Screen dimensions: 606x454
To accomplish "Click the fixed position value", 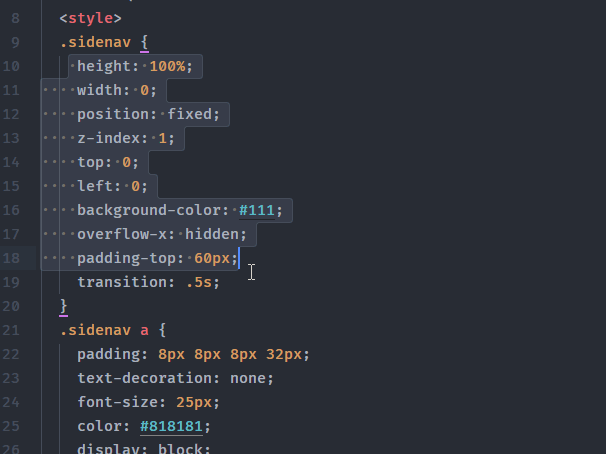I will pyautogui.click(x=194, y=114).
